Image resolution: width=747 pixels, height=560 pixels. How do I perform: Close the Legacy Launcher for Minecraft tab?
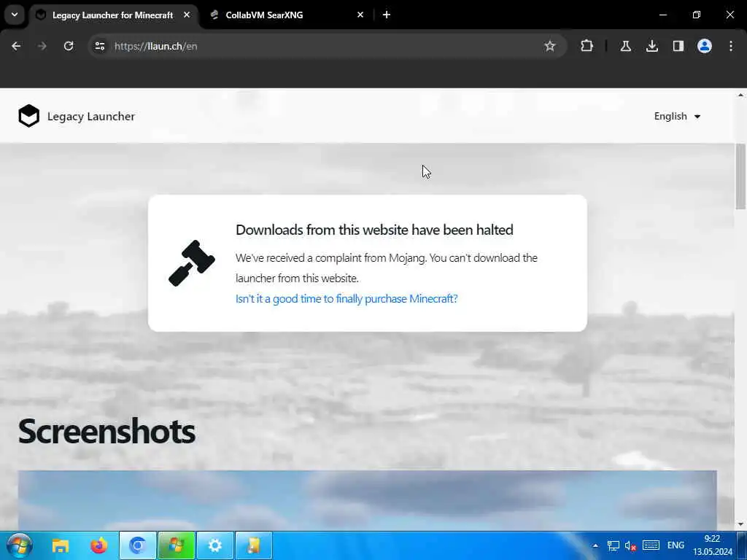click(187, 15)
